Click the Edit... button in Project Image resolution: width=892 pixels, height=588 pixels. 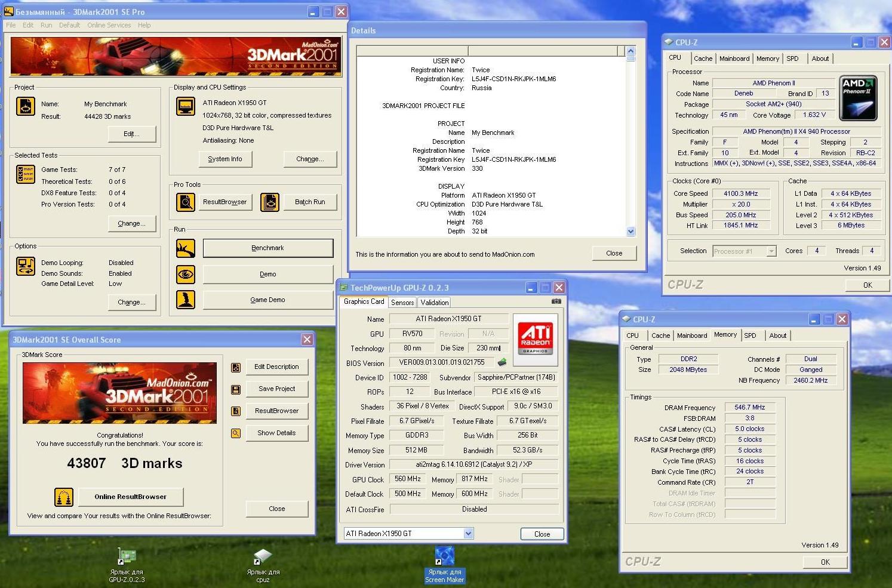pos(132,134)
